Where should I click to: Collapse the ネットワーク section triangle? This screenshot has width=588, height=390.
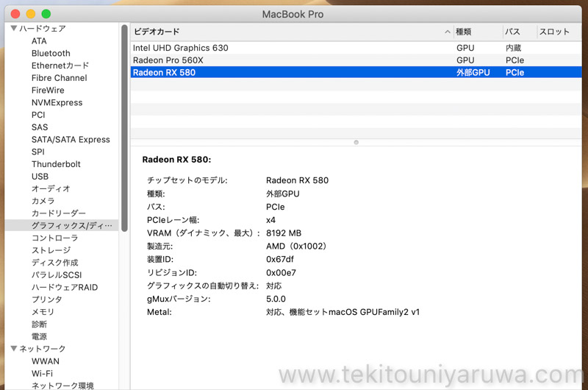[x=14, y=348]
